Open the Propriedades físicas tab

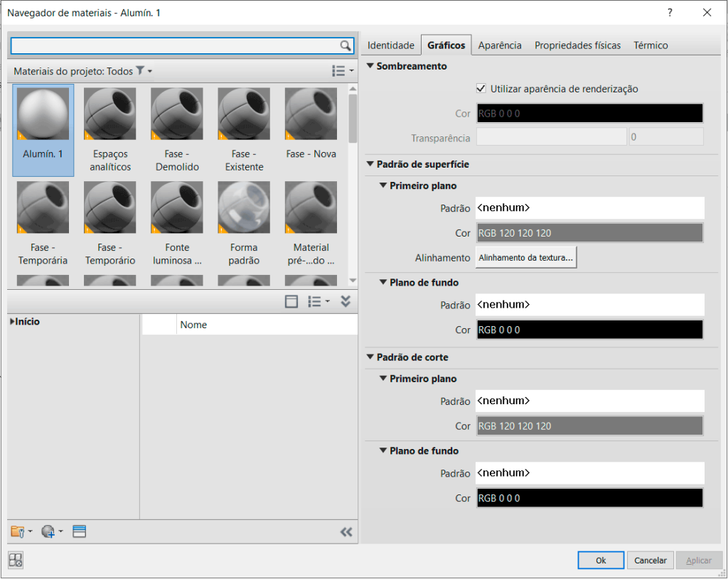click(577, 45)
